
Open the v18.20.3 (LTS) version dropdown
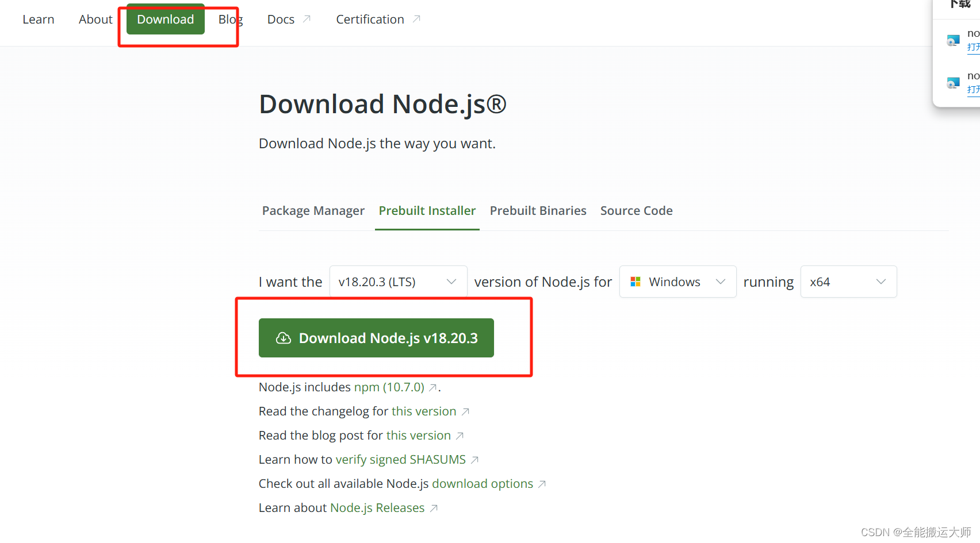pyautogui.click(x=398, y=282)
